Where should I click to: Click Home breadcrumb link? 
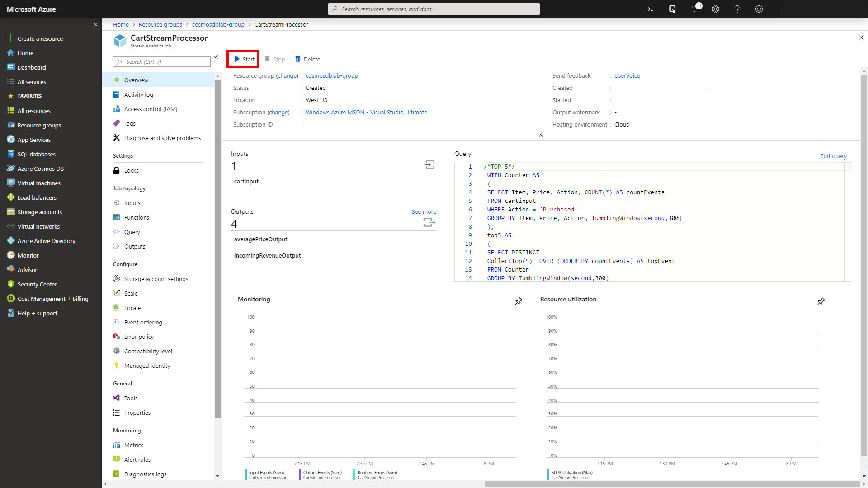coord(121,24)
